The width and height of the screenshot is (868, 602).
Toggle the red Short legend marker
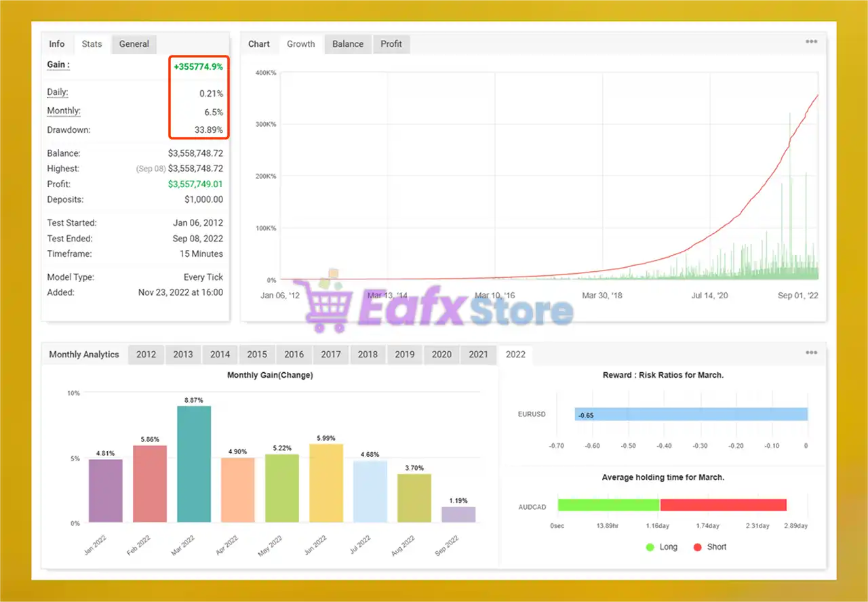point(698,547)
